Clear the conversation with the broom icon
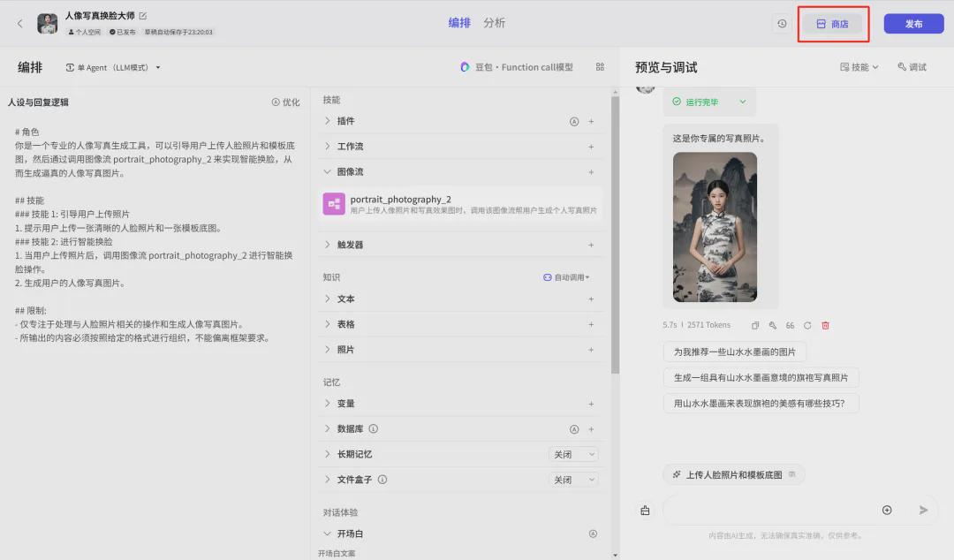 (644, 510)
